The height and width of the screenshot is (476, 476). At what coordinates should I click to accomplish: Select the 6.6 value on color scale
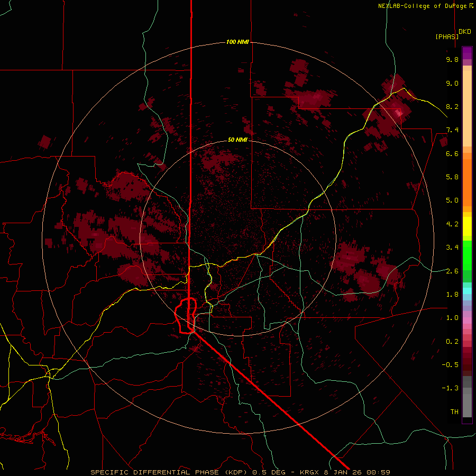tap(452, 153)
